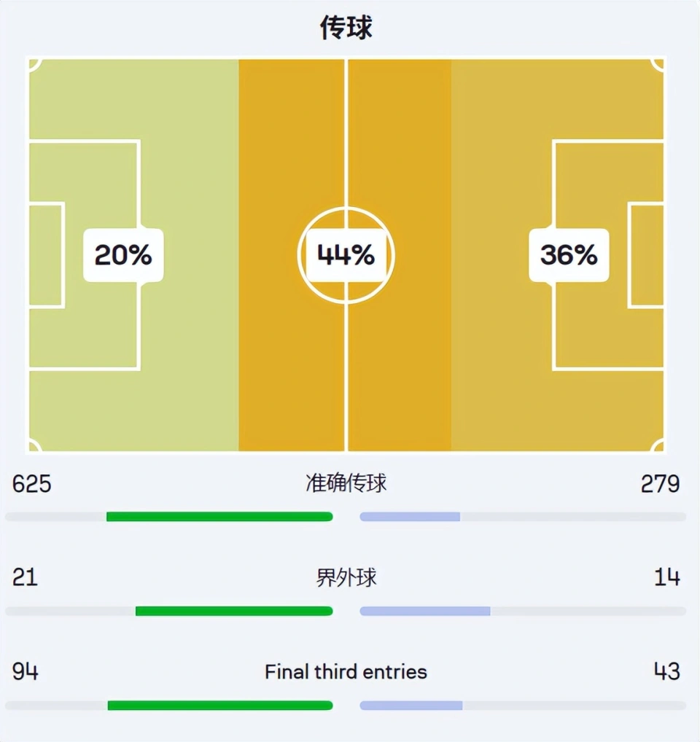700x742 pixels.
Task: Click the blue throw-ins bar
Action: click(x=425, y=611)
